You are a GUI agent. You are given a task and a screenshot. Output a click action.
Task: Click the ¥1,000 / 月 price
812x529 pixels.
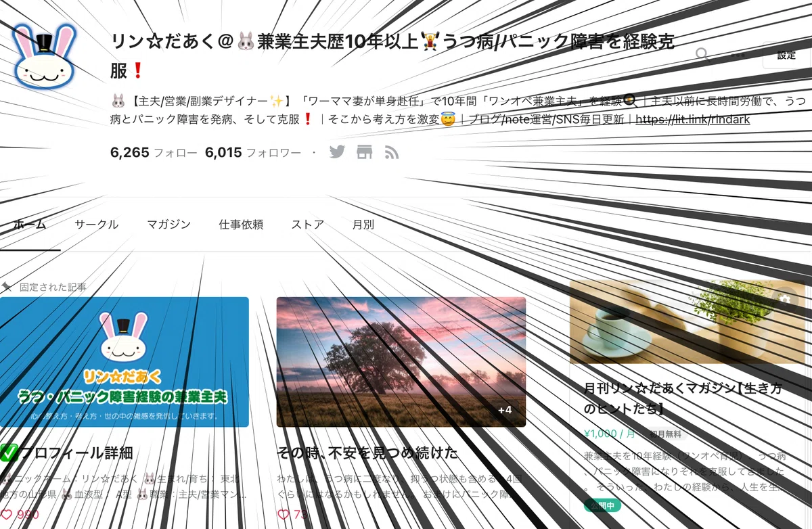coord(610,434)
